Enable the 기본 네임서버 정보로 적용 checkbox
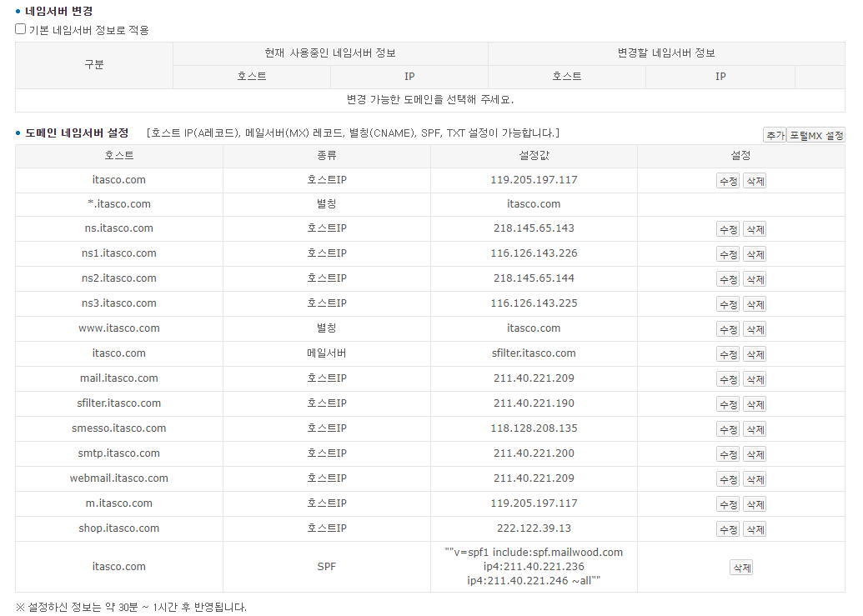Image resolution: width=863 pixels, height=616 pixels. coord(21,29)
